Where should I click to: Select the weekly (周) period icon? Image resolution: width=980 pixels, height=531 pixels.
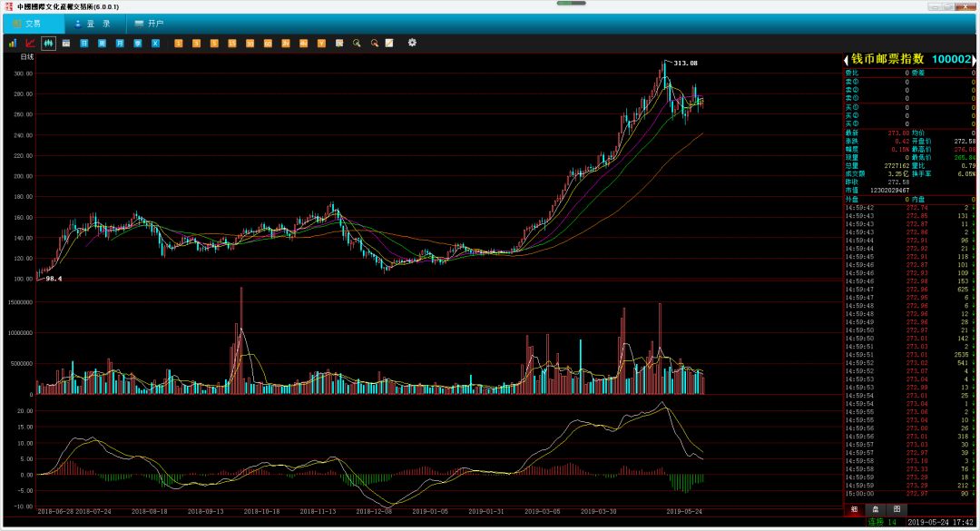click(102, 44)
